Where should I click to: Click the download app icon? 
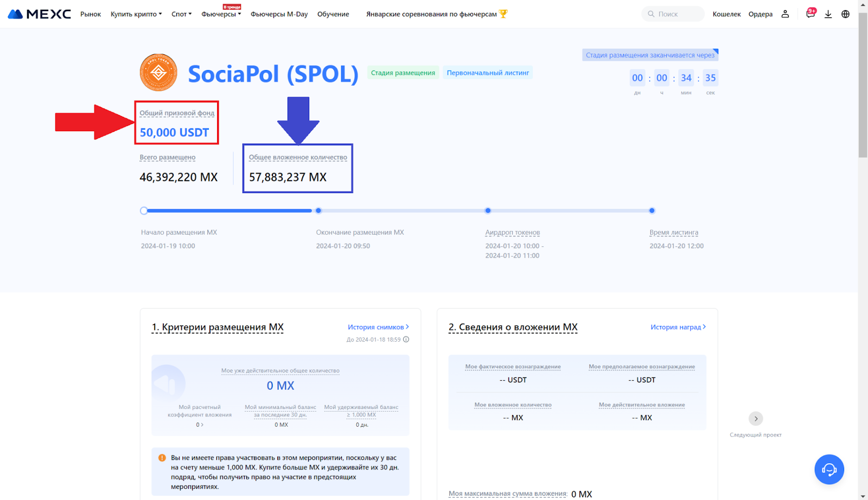(828, 14)
